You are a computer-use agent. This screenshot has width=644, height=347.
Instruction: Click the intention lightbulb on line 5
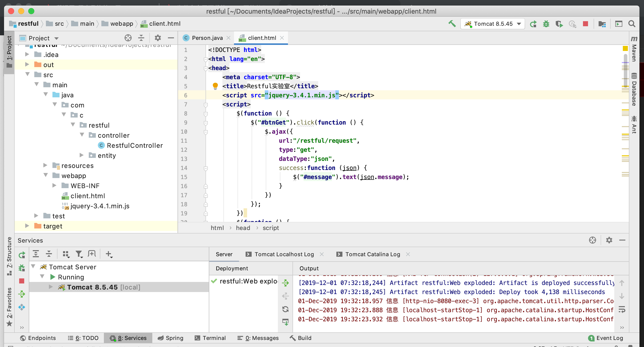click(215, 86)
